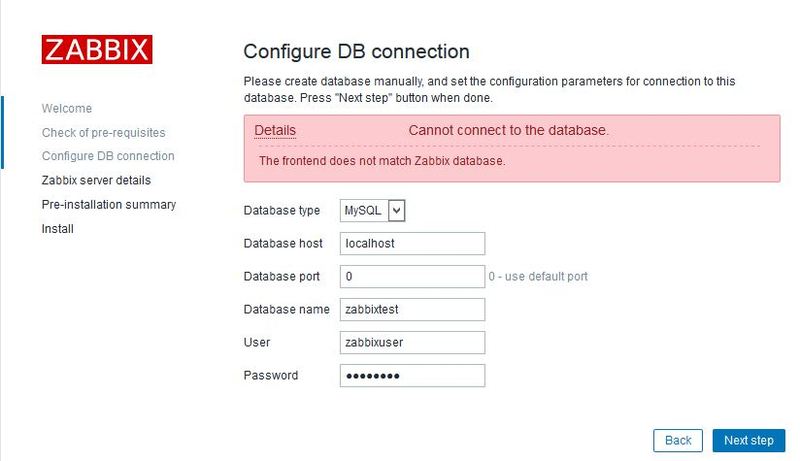Click the Back button
The image size is (800, 461).
pyautogui.click(x=678, y=441)
